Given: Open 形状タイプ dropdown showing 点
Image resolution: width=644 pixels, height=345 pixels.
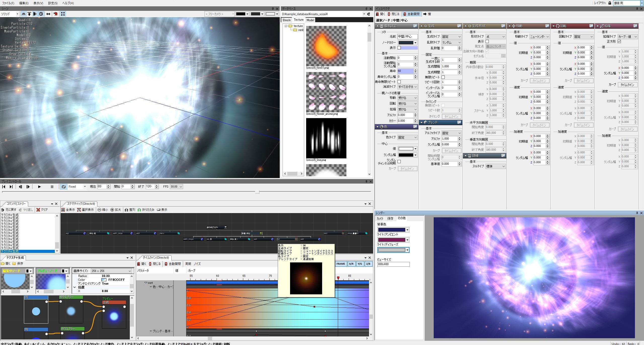Looking at the screenshot, I should point(496,37).
